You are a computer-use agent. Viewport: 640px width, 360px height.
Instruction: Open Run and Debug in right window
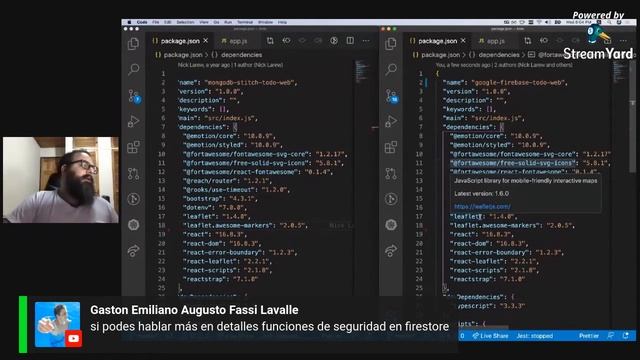[391, 121]
